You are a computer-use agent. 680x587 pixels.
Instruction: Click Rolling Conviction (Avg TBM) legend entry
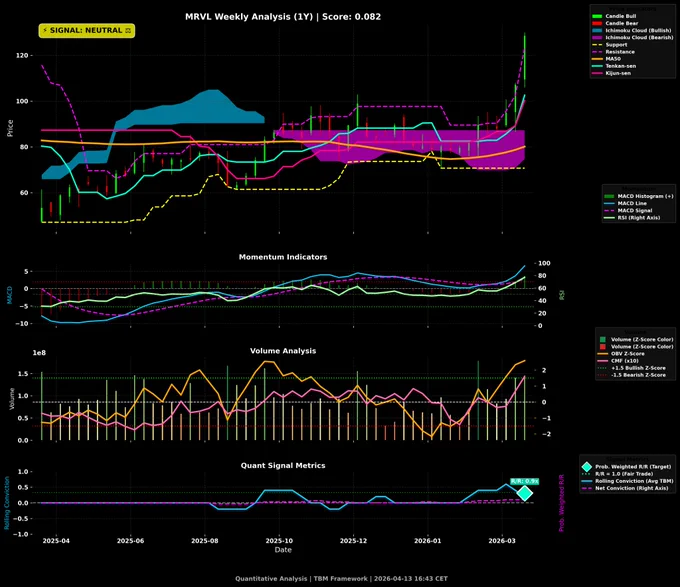pos(628,481)
